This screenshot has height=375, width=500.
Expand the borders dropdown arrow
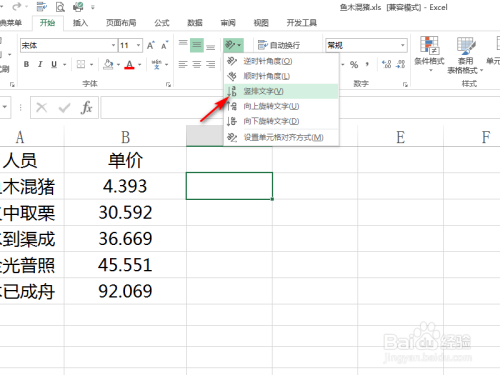pyautogui.click(x=91, y=64)
